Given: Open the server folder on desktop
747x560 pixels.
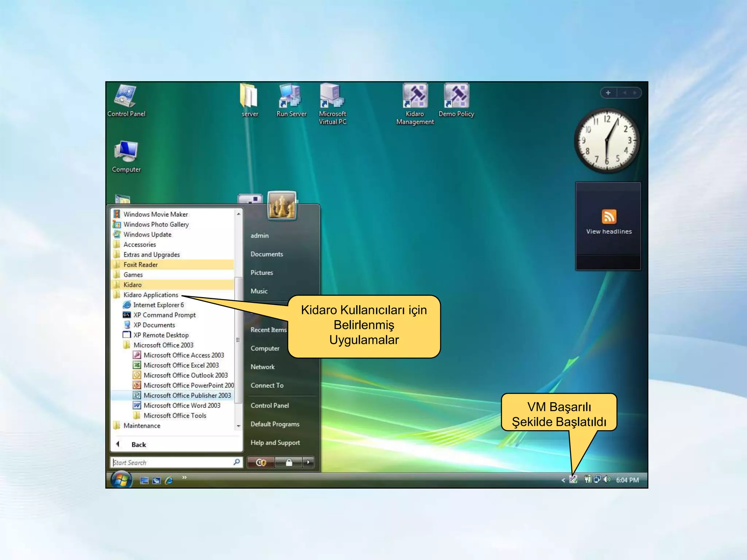Looking at the screenshot, I should 249,101.
